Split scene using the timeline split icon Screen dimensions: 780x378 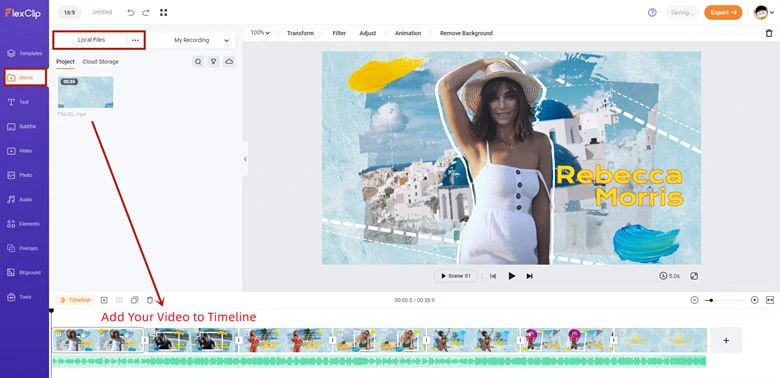click(x=119, y=300)
